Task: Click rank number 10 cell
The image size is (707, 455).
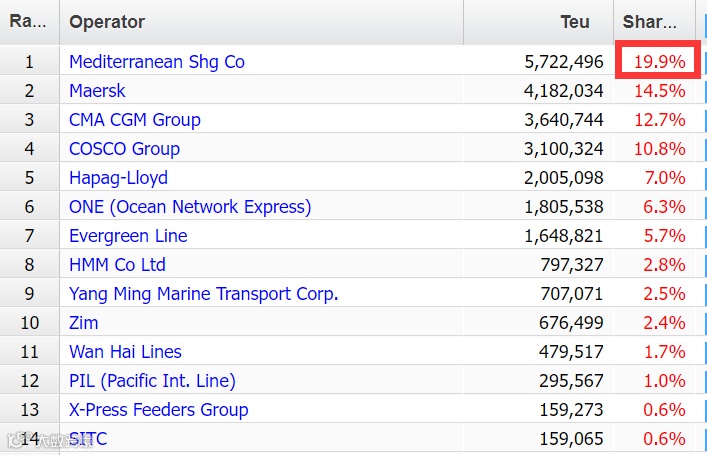Action: pos(30,323)
